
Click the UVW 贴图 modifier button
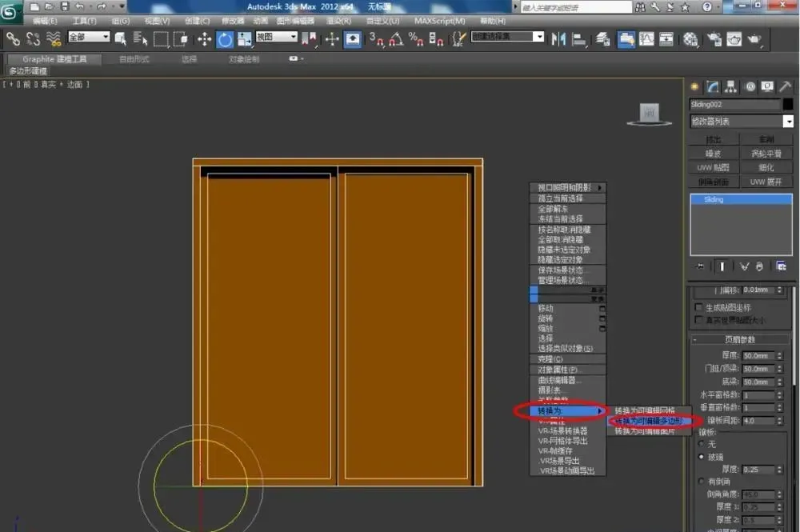[x=713, y=167]
